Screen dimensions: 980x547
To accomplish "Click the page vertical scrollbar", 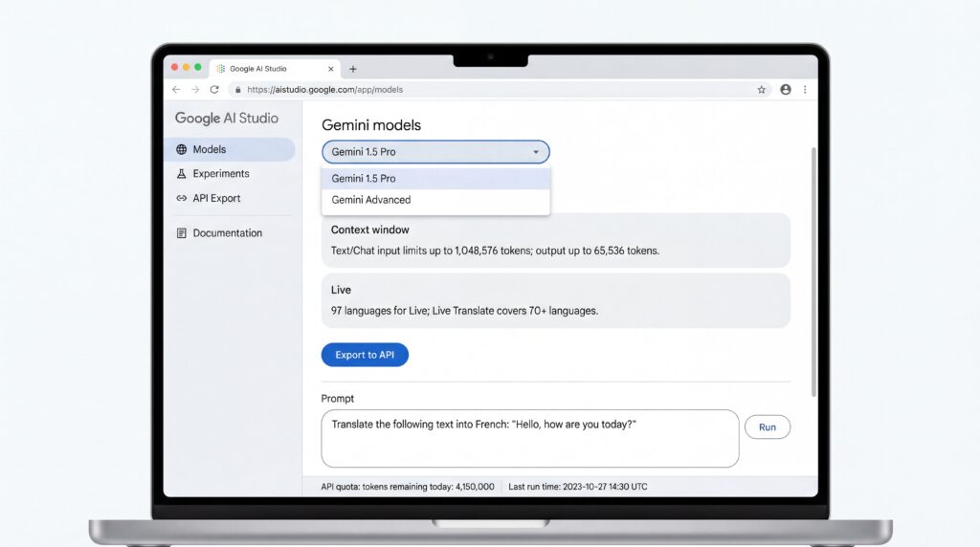I will (813, 272).
